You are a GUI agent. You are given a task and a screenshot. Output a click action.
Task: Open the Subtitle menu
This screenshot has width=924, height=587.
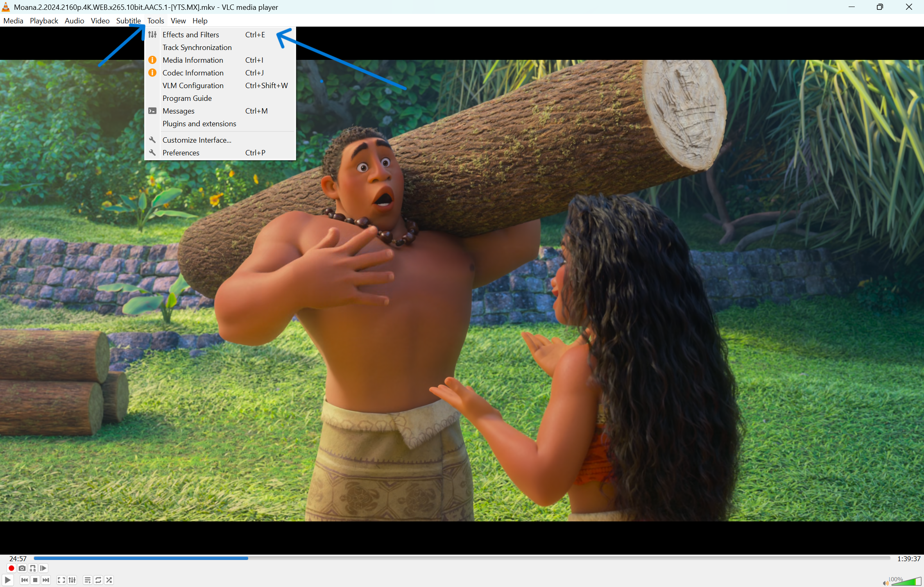click(128, 20)
